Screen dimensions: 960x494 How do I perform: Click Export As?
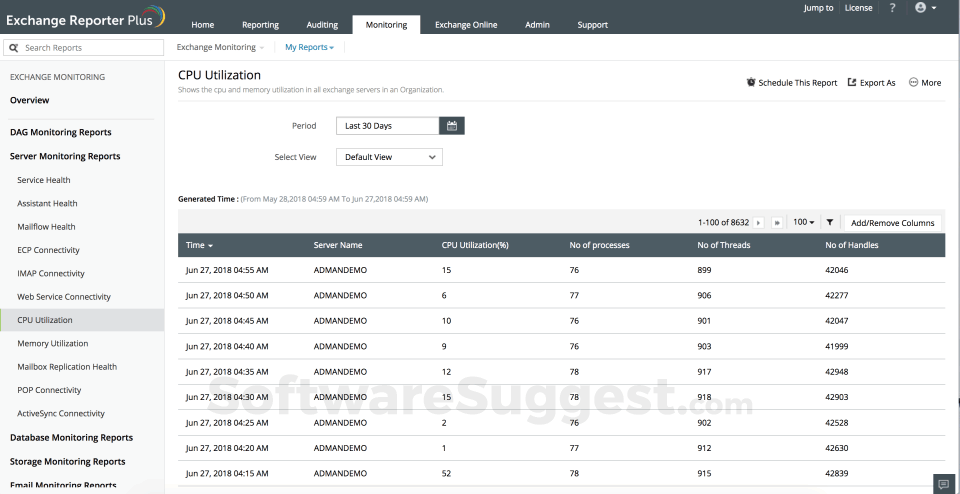[872, 83]
